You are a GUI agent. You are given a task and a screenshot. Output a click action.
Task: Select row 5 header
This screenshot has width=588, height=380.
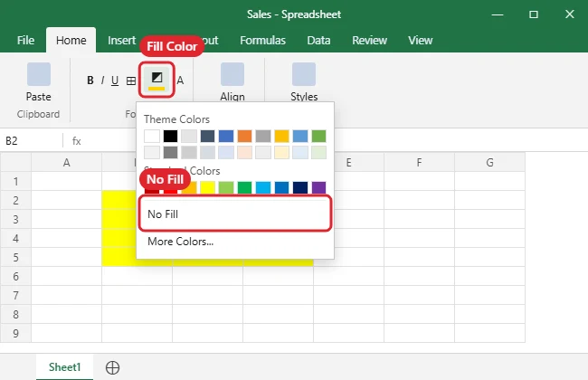pyautogui.click(x=15, y=257)
